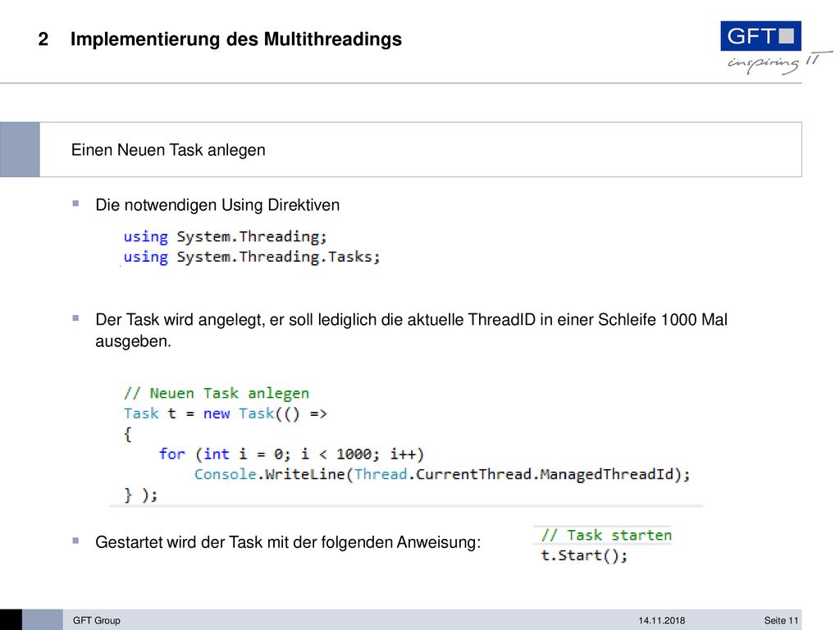Click the for loop line with 'i < 1000'
The image size is (840, 630).
click(291, 454)
